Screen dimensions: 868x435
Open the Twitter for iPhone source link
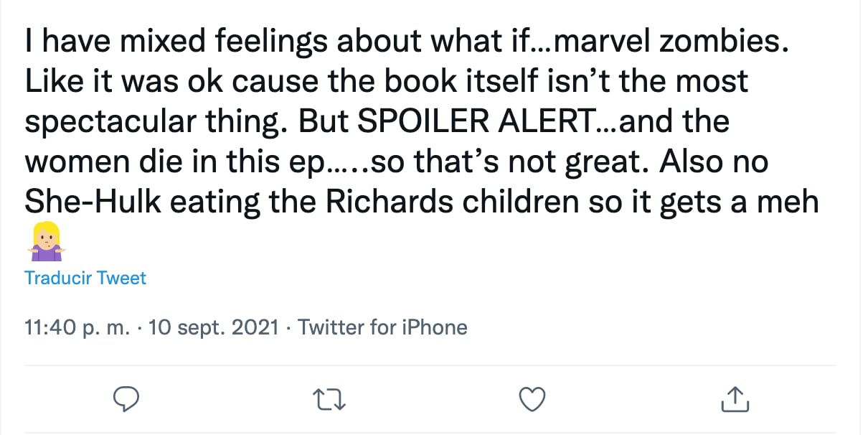click(382, 328)
